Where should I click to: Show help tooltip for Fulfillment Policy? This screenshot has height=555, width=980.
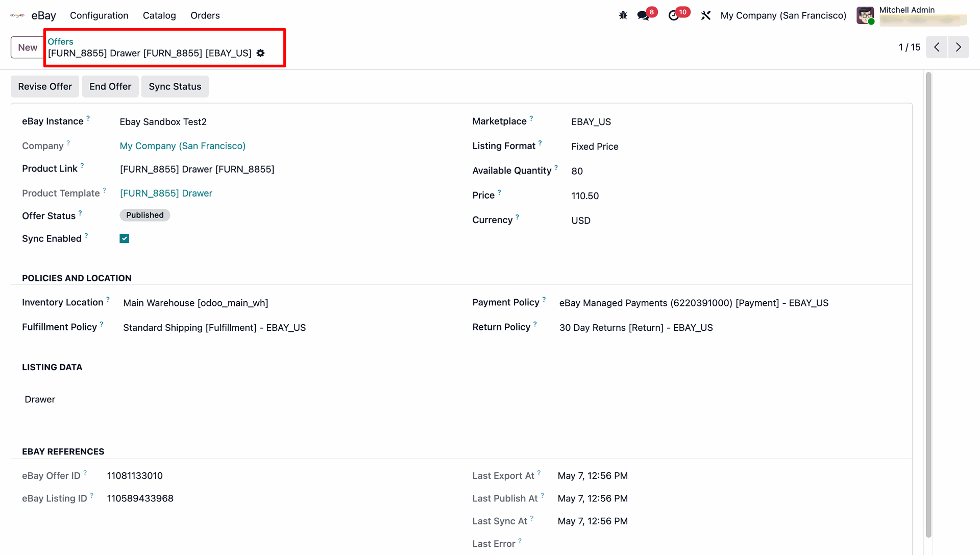pyautogui.click(x=101, y=324)
